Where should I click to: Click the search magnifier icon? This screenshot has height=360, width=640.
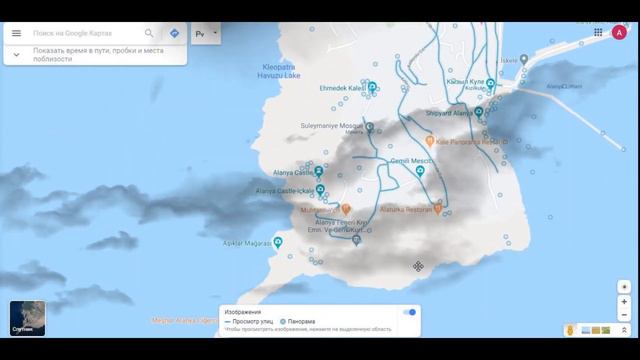(149, 33)
